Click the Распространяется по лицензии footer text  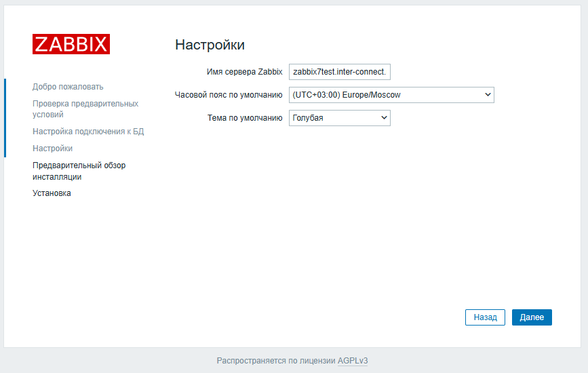click(x=276, y=361)
